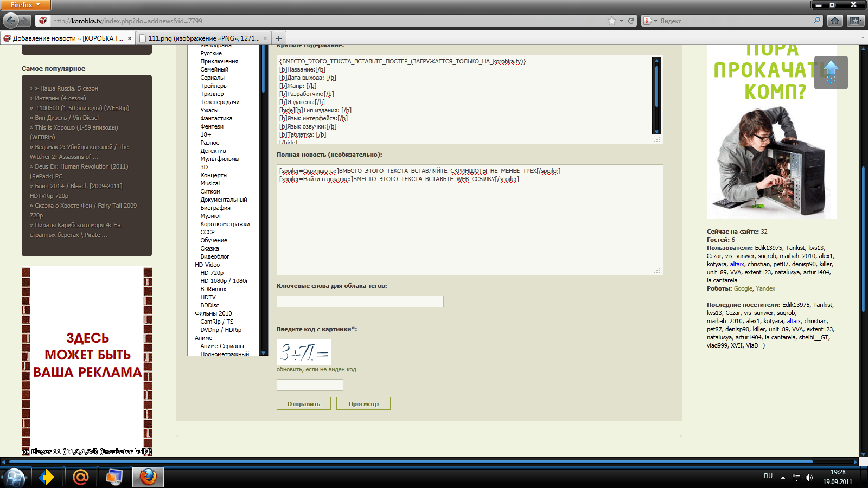Open the Google robot link

[743, 288]
